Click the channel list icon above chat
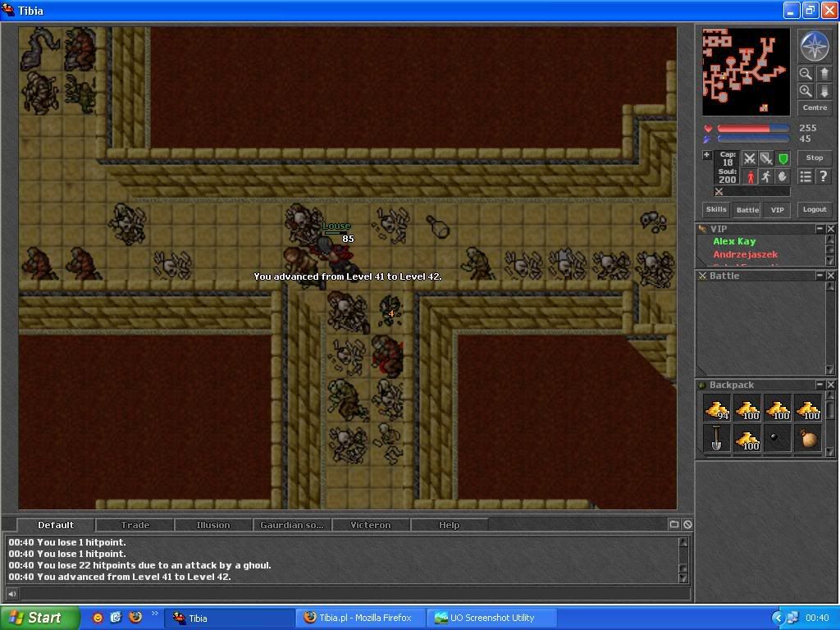This screenshot has width=840, height=630. [674, 524]
